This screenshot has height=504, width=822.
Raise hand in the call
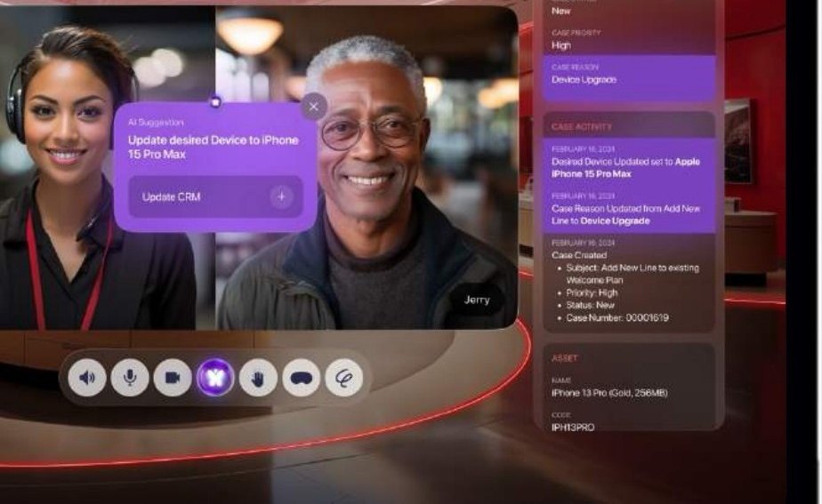click(x=258, y=377)
